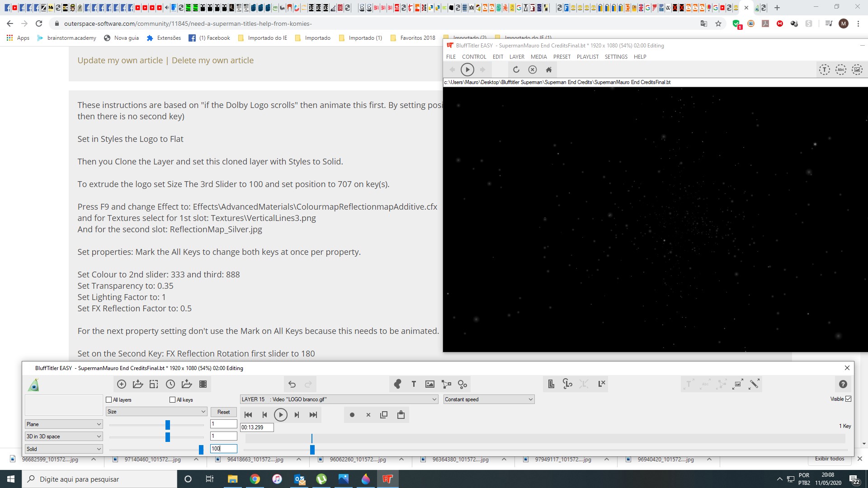Paste key with the clipboard icon
Image resolution: width=868 pixels, height=488 pixels.
[401, 415]
